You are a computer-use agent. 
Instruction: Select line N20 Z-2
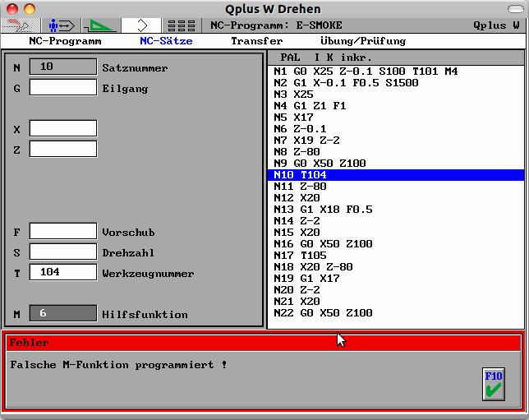(396, 289)
